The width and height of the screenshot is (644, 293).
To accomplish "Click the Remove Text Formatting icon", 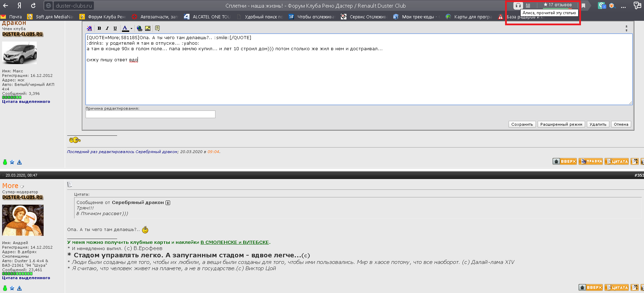I will tap(89, 28).
